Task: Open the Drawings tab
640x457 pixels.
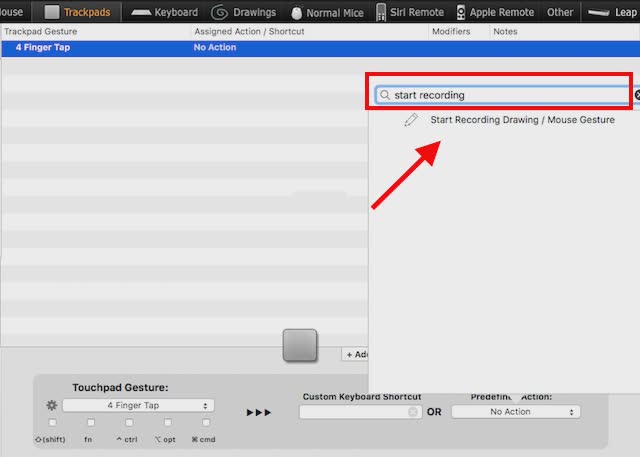Action: [243, 12]
